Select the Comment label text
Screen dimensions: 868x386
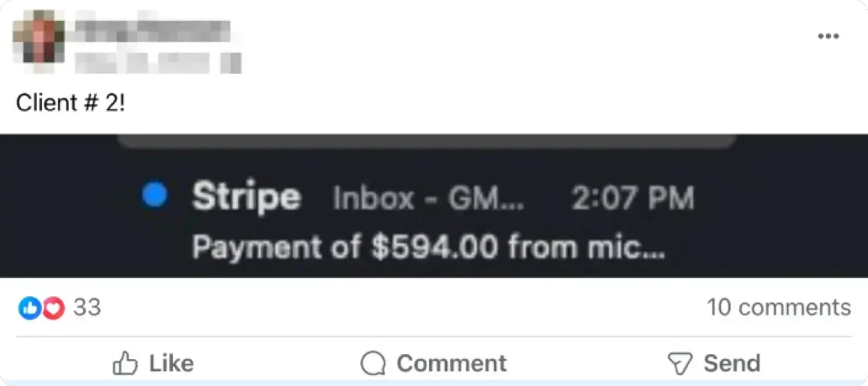pos(451,363)
